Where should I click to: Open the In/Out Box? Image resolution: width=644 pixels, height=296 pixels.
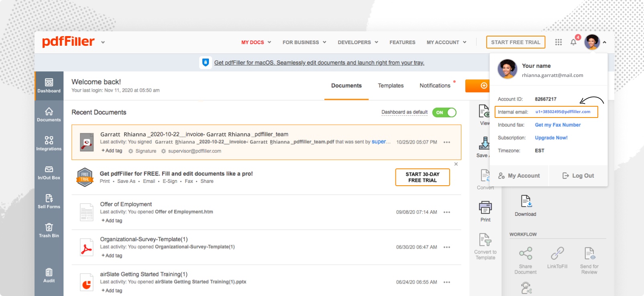coord(49,172)
